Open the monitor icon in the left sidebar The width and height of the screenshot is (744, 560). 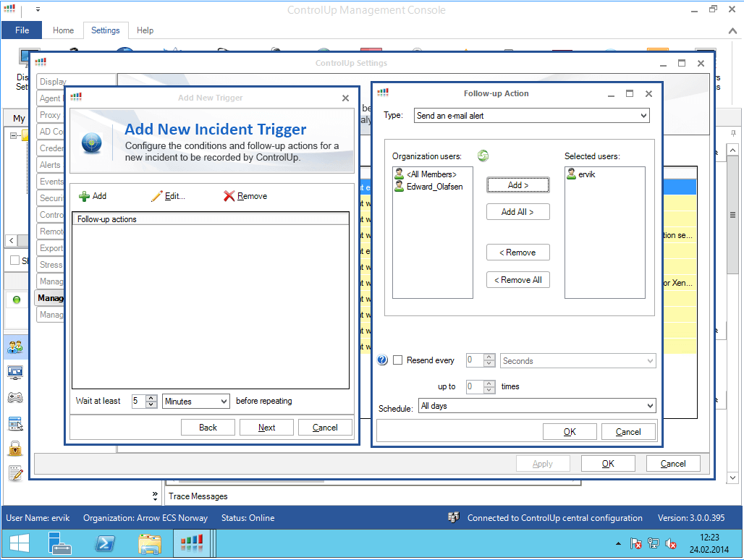(15, 373)
